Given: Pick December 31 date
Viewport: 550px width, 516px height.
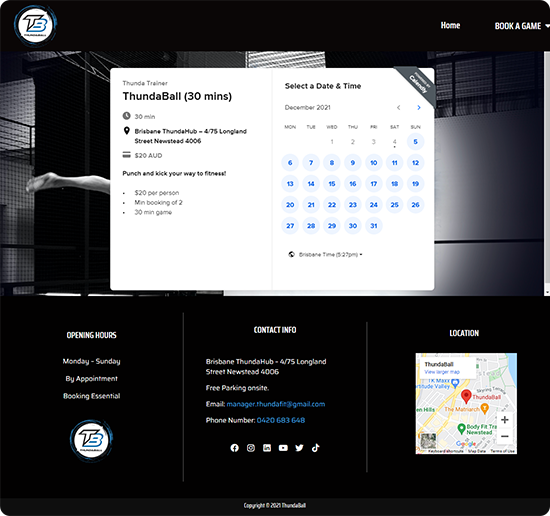Looking at the screenshot, I should (x=374, y=226).
